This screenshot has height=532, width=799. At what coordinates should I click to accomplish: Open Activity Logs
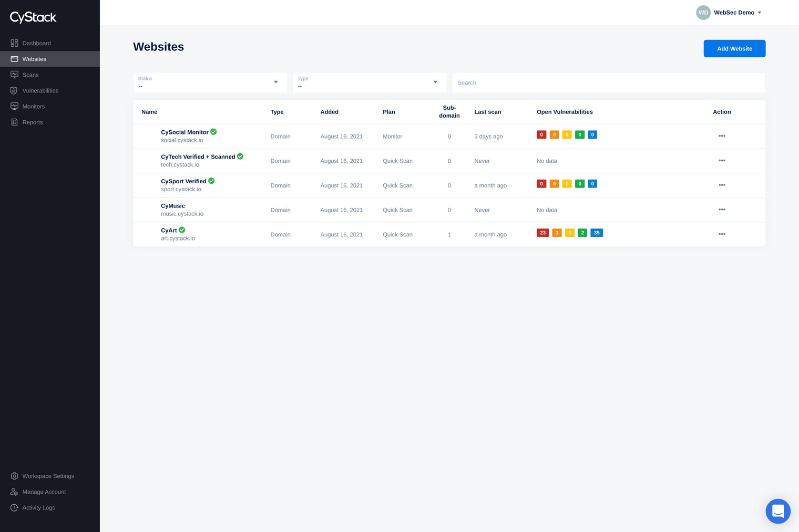point(39,507)
